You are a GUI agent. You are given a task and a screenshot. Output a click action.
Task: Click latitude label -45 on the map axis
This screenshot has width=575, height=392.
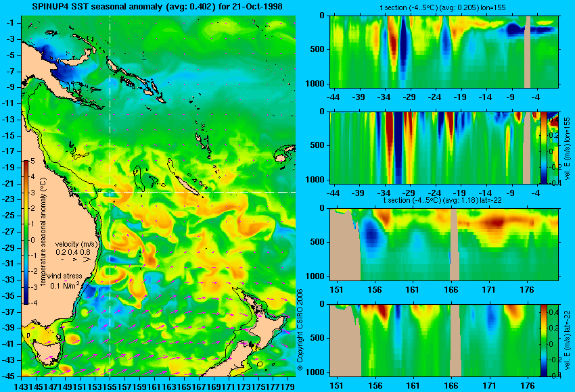click(8, 376)
